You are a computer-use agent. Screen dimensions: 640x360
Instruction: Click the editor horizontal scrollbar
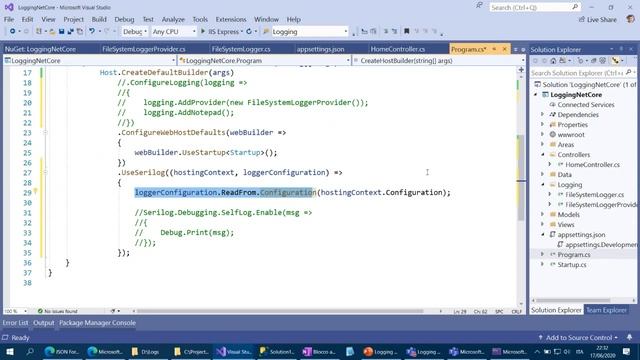280,311
